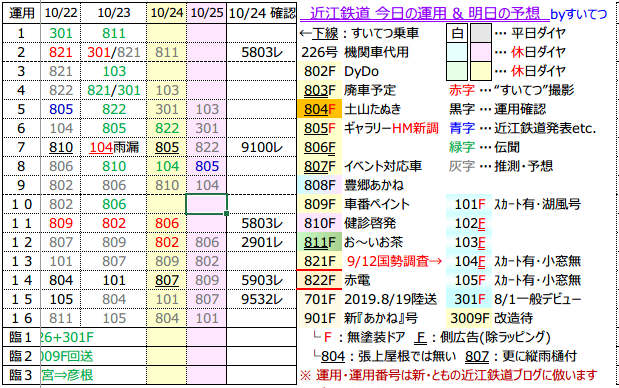Image resolution: width=619 pixels, height=388 pixels.
Task: Select cell 301/821 in row 2
Action: [114, 52]
